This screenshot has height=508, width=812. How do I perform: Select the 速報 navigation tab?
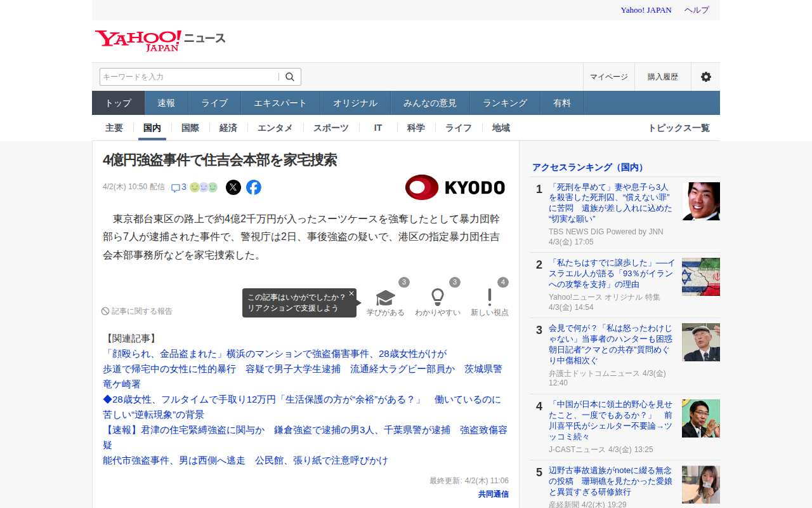coord(166,103)
